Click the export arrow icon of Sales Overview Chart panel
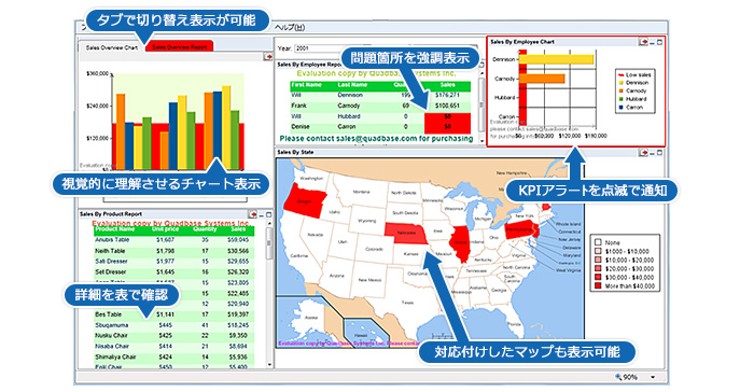 click(268, 57)
